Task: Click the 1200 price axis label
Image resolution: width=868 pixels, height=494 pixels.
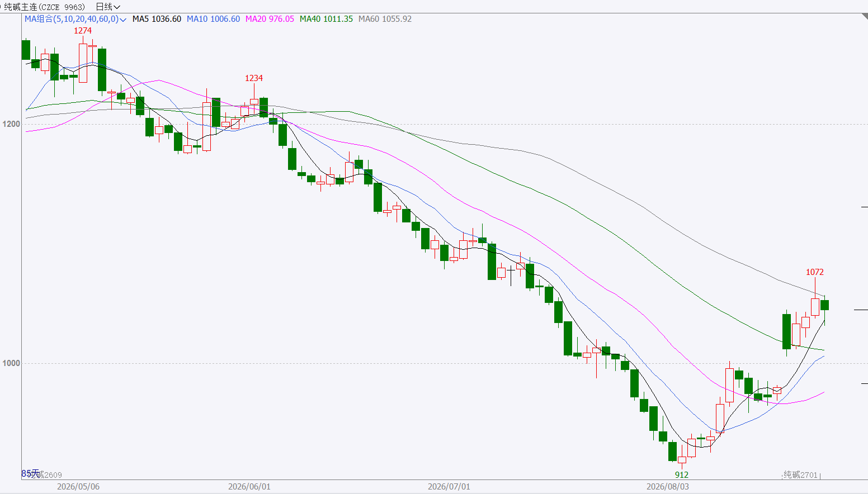Action: pos(11,124)
